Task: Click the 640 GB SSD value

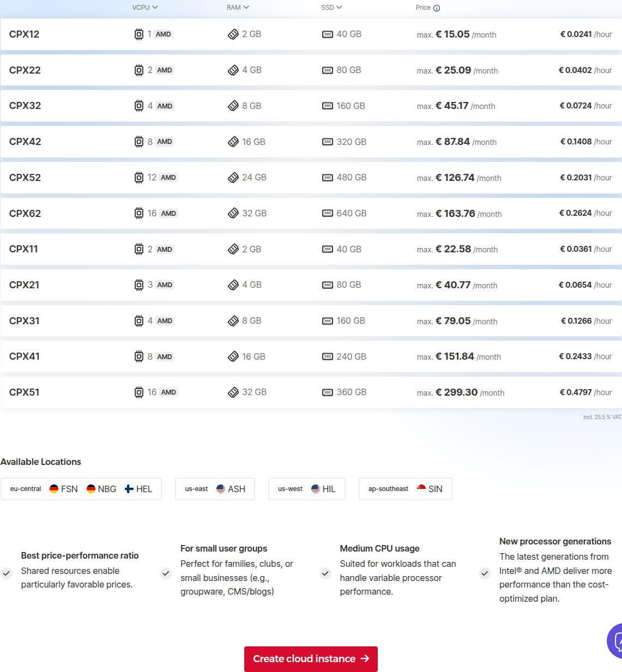Action: coord(352,213)
